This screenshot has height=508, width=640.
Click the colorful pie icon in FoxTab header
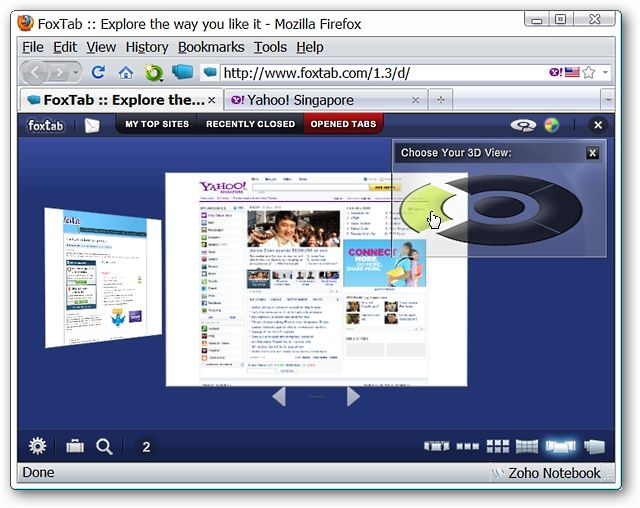(551, 125)
